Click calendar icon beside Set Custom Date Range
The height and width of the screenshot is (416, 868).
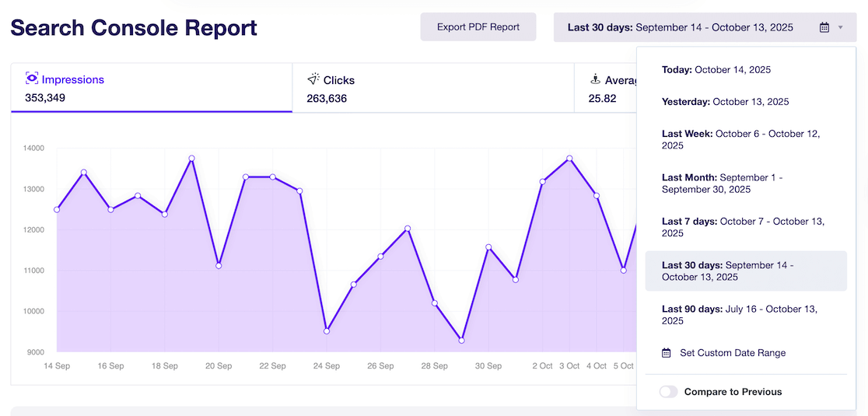click(667, 353)
